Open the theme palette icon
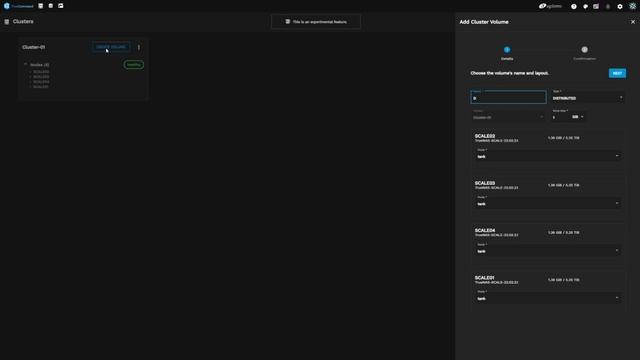The image size is (640, 360). pyautogui.click(x=585, y=7)
